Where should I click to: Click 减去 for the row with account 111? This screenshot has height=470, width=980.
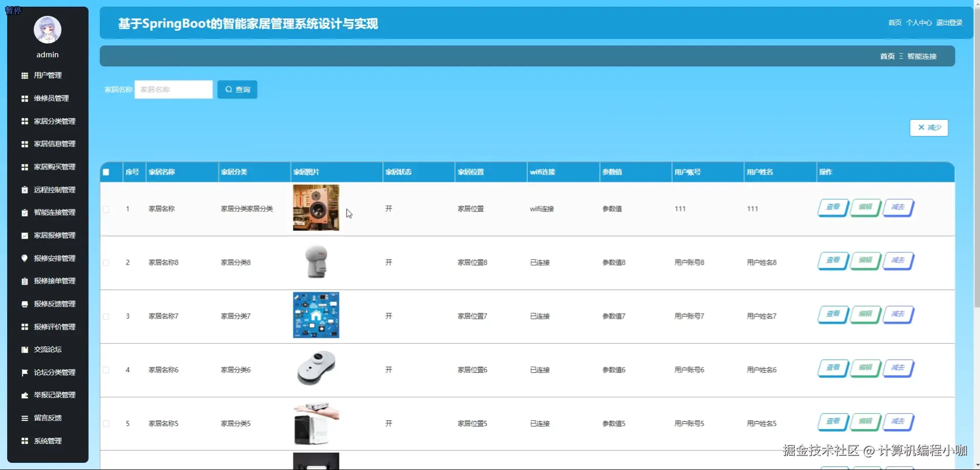click(898, 207)
